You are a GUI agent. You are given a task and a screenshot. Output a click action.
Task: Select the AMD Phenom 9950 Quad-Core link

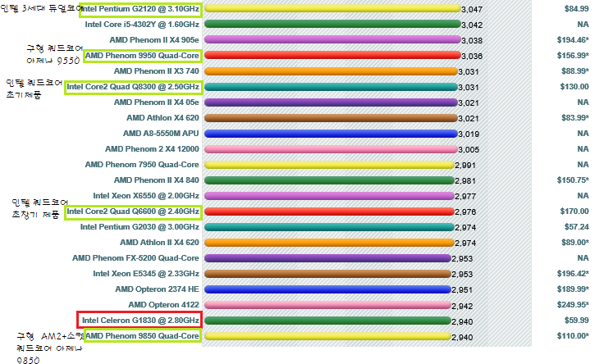tap(142, 56)
